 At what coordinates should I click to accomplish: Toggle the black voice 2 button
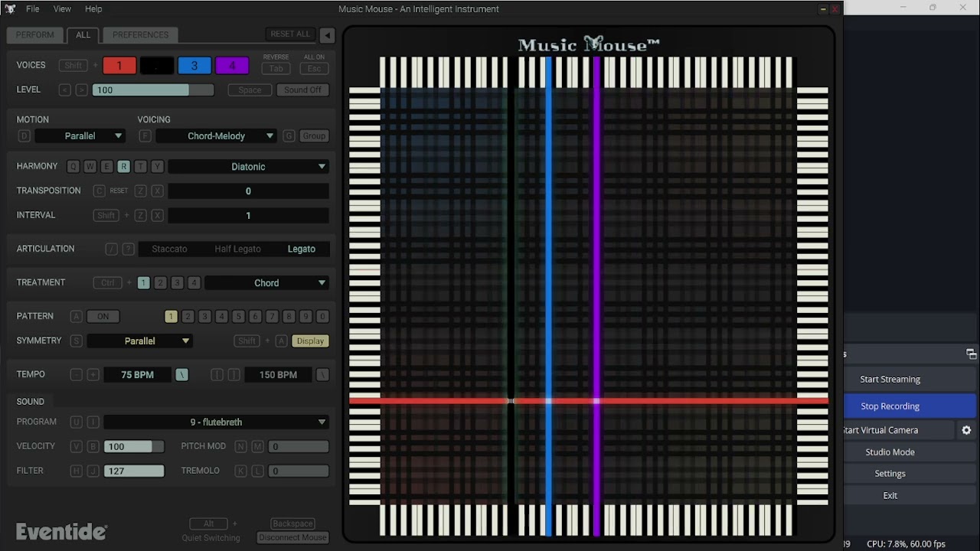point(157,66)
